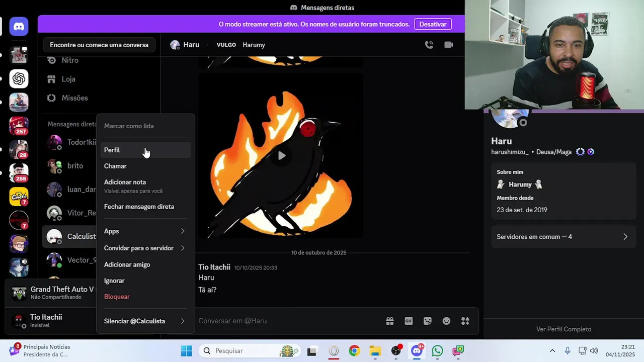Open Windows Start menu

[186, 351]
